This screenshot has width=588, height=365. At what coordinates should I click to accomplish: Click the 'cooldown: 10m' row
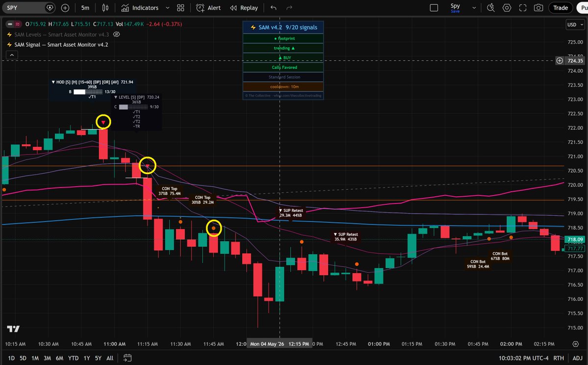click(283, 87)
